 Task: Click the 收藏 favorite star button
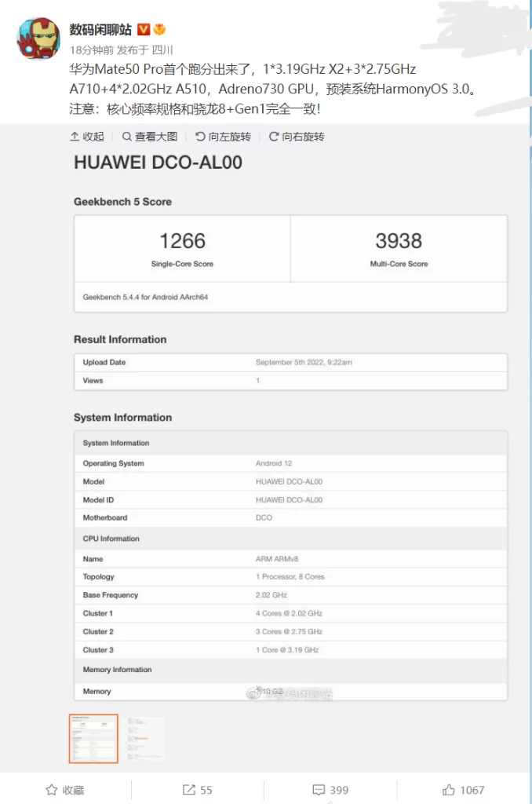pos(65,790)
